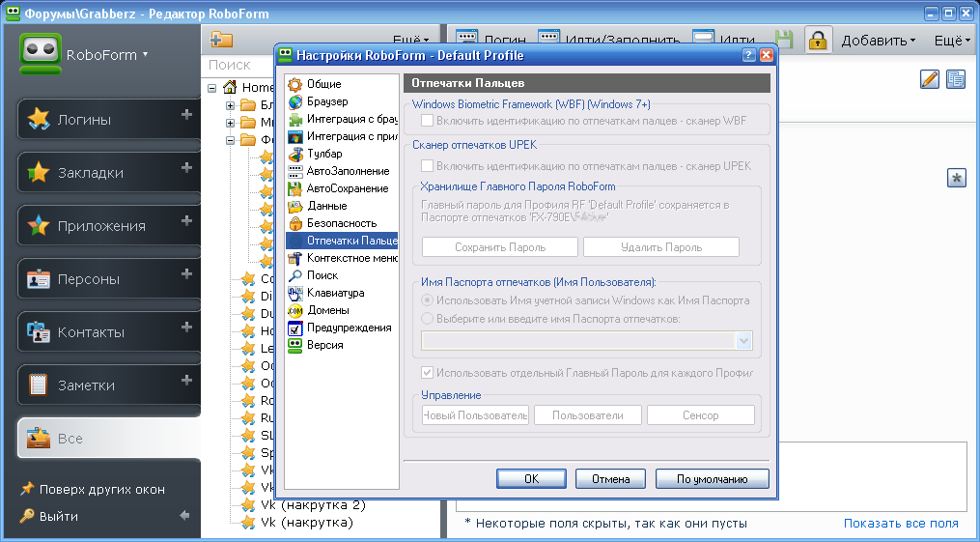The image size is (980, 542).
Task: Add a new bookmark via Закладки plus
Action: click(186, 167)
